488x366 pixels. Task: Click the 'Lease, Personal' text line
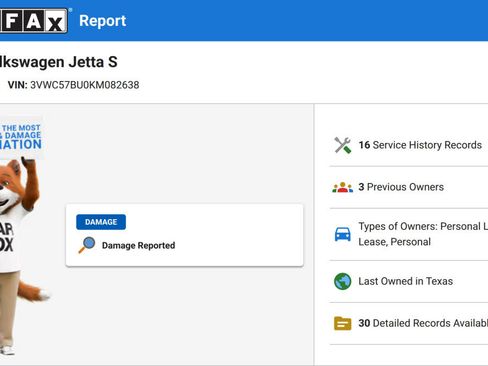click(394, 242)
